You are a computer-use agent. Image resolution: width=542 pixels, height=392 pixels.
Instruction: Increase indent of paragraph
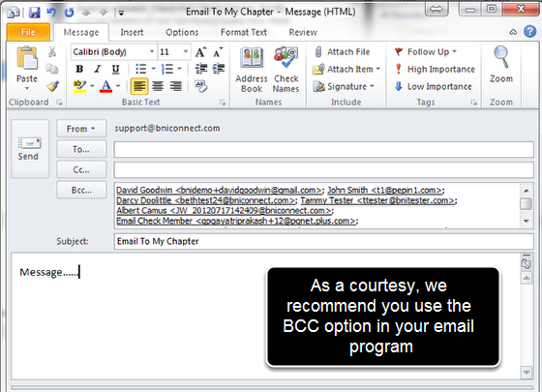pyautogui.click(x=219, y=69)
